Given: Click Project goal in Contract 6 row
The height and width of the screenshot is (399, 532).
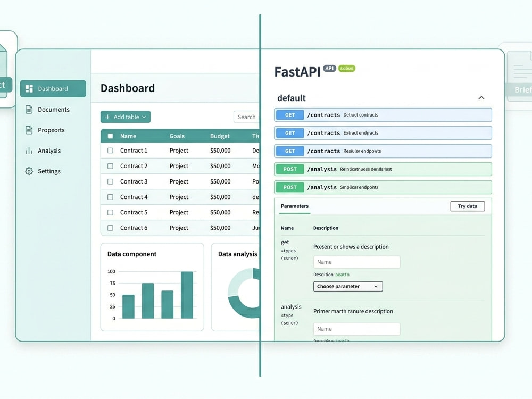Looking at the screenshot, I should [x=179, y=228].
